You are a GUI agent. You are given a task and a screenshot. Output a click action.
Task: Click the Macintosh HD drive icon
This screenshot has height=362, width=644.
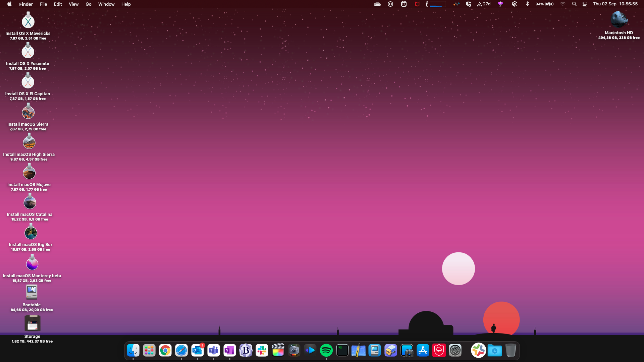(619, 19)
